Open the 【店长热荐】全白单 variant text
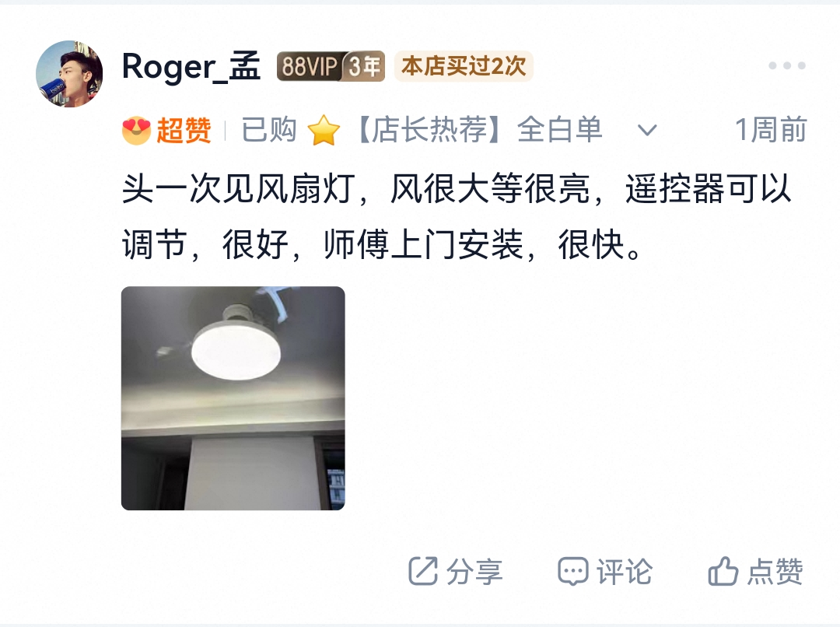 point(478,130)
